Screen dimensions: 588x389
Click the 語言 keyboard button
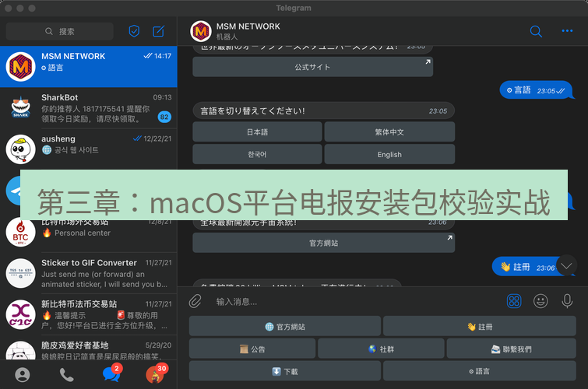coord(480,371)
